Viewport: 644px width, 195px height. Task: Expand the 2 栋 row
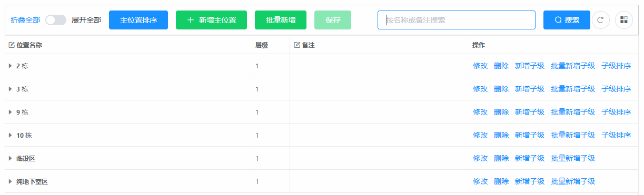[x=11, y=66]
